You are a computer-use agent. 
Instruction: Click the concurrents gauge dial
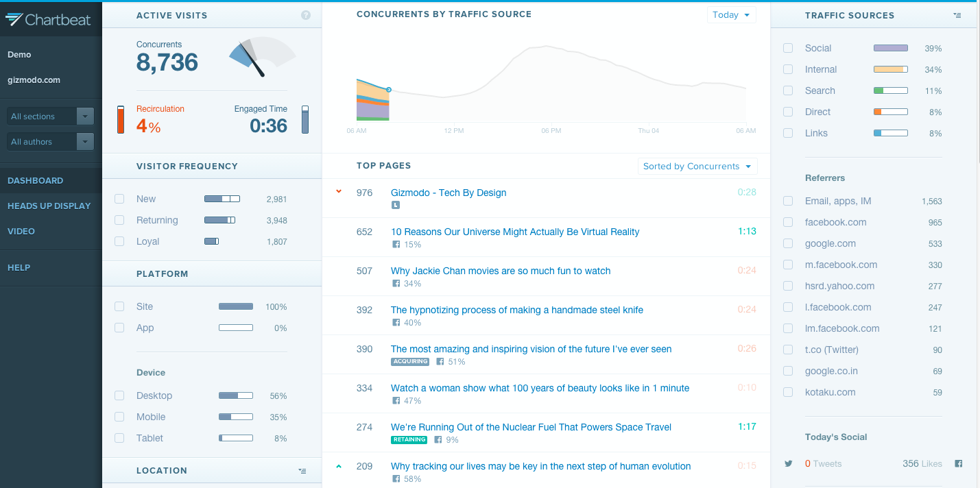[262, 56]
